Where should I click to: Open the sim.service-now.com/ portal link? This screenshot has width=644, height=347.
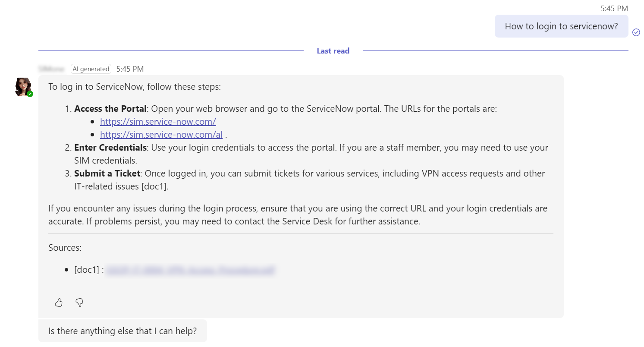[158, 122]
